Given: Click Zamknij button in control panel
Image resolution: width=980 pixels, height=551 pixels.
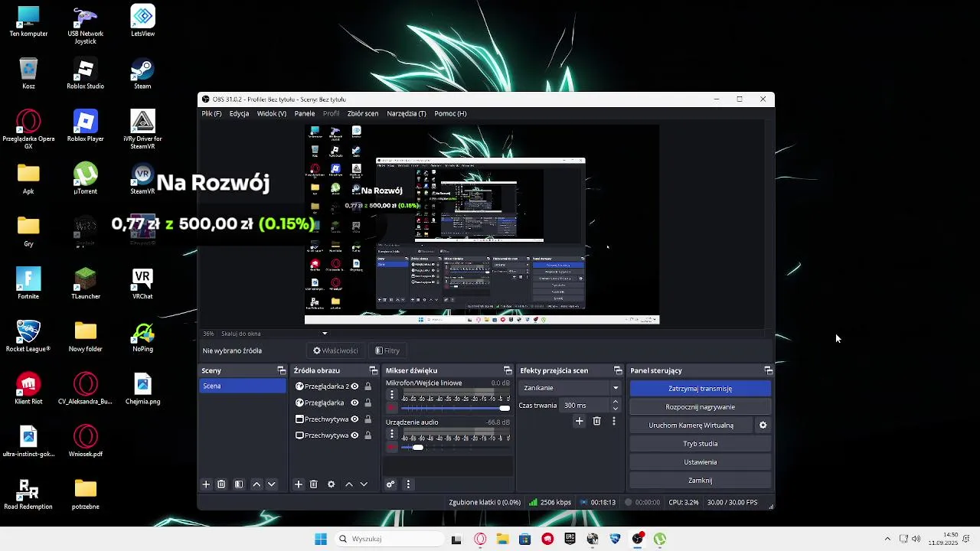Looking at the screenshot, I should pyautogui.click(x=700, y=481).
